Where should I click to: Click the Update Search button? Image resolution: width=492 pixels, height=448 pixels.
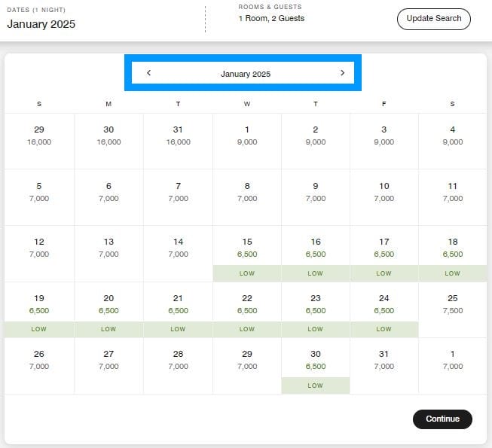pyautogui.click(x=434, y=19)
